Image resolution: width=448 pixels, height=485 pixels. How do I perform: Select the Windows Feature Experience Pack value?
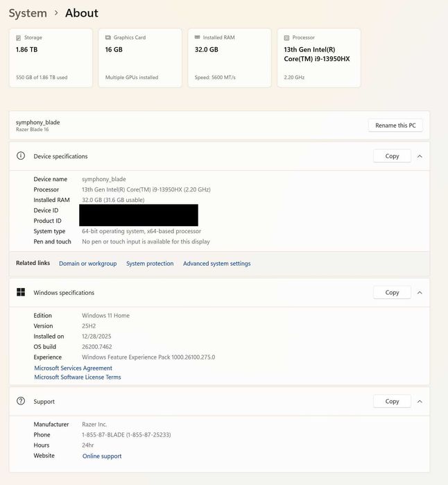point(148,357)
